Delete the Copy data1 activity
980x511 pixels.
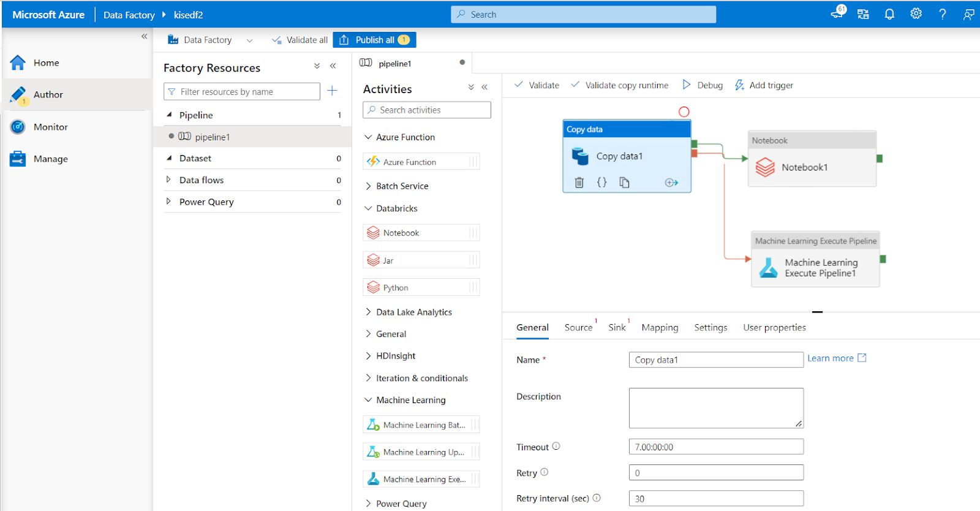pos(579,182)
